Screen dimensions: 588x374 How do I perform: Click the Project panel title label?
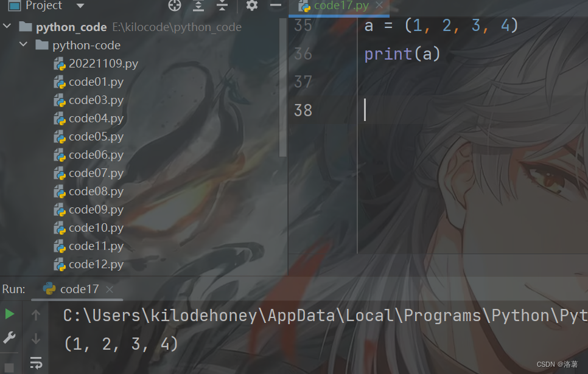point(43,5)
